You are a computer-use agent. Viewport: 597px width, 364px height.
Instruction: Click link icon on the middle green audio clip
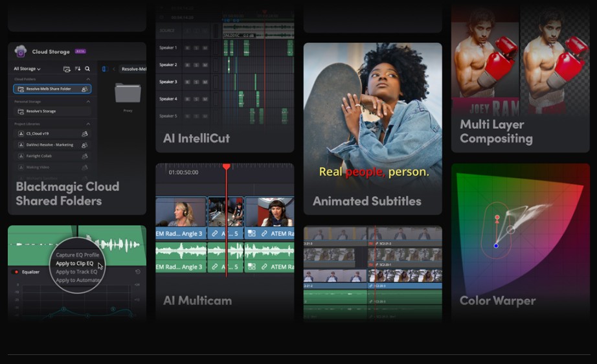[215, 267]
